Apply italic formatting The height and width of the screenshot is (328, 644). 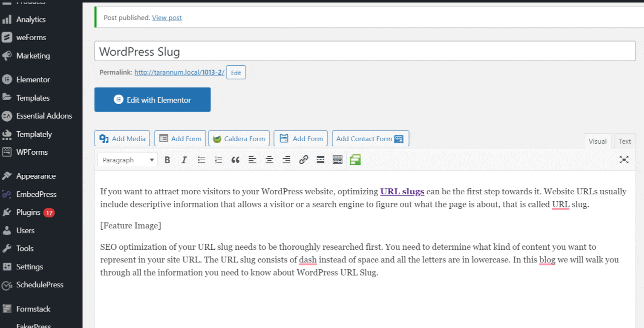pos(184,159)
